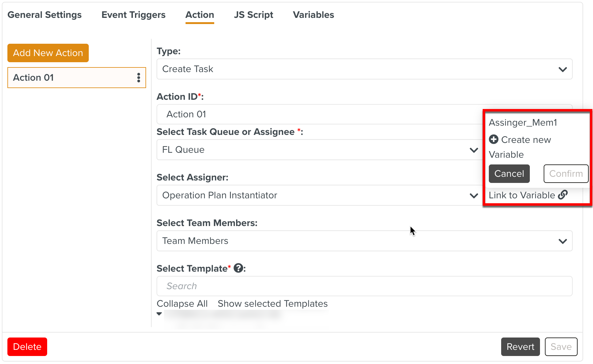
Task: Switch to the General Settings tab
Action: pyautogui.click(x=44, y=15)
